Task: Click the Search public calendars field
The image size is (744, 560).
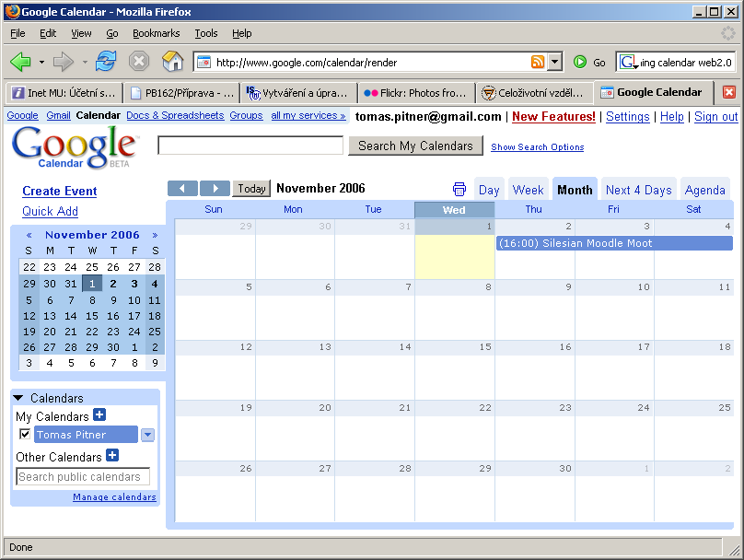Action: pyautogui.click(x=83, y=476)
